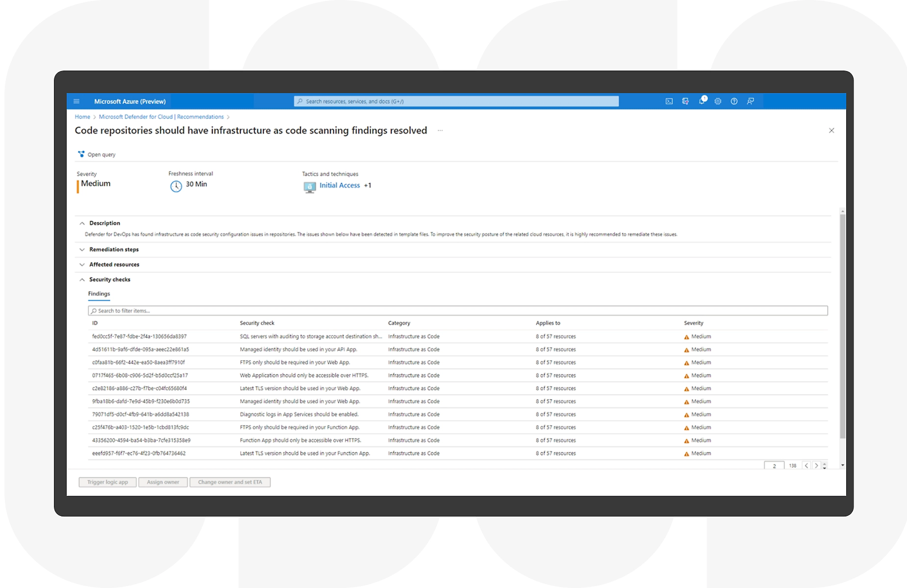
Task: Expand the Affected resources section
Action: click(82, 265)
